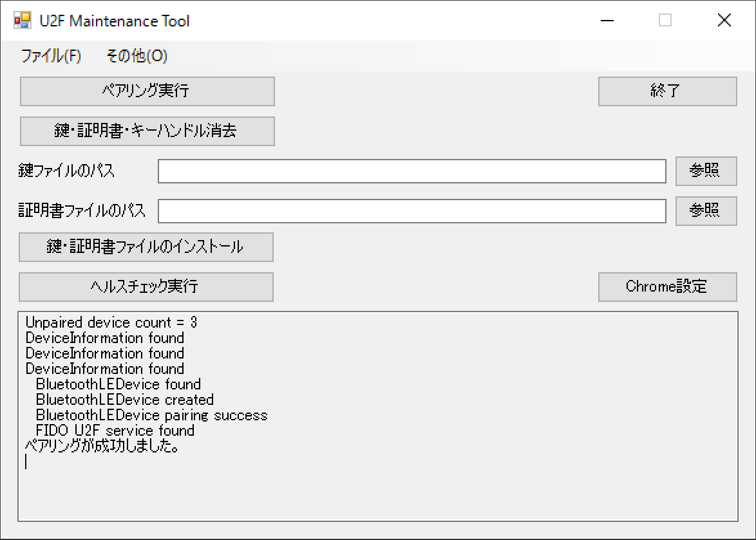Click 参照 button for certificate file path
This screenshot has height=540, width=756.
706,211
